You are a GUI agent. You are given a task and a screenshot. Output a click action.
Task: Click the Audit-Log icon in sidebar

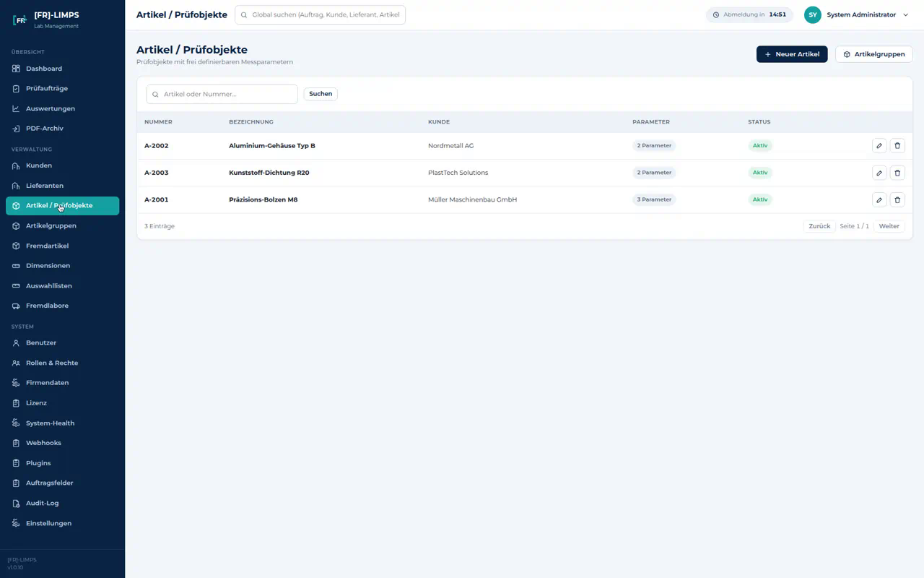[x=16, y=503]
